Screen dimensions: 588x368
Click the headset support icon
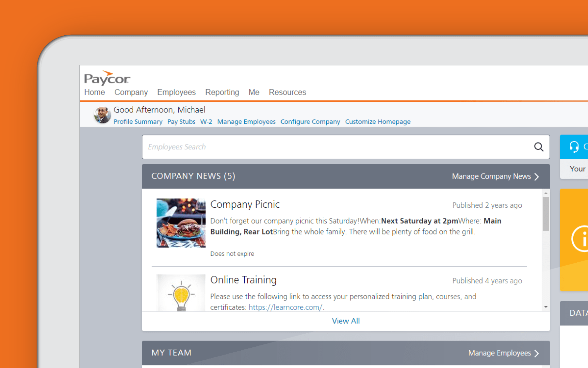tap(574, 147)
